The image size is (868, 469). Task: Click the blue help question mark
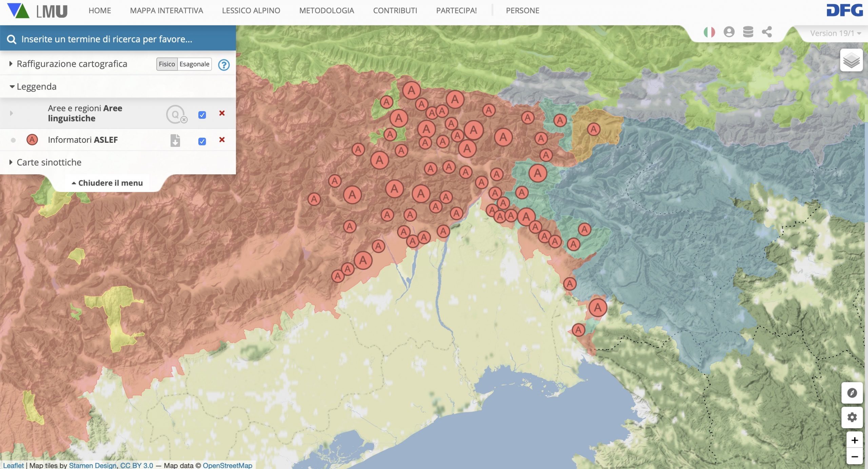point(224,64)
